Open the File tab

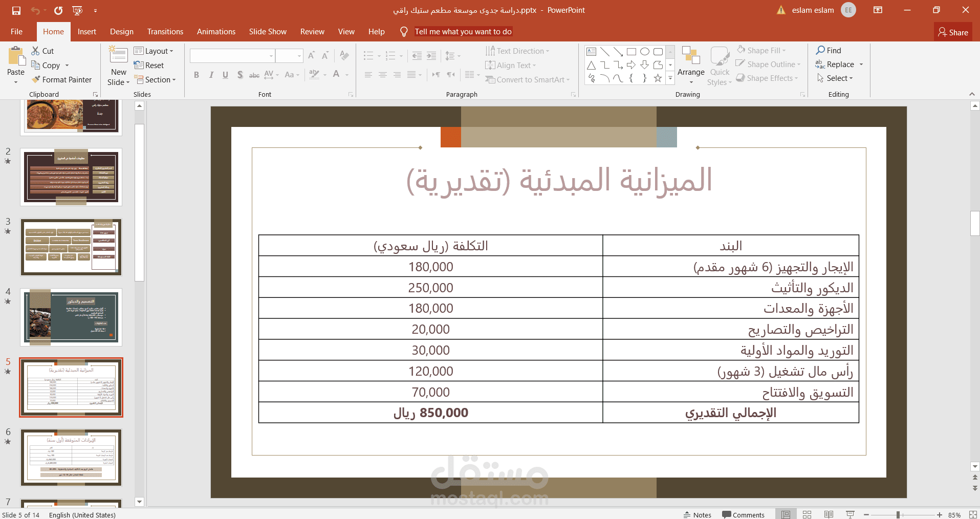coord(17,32)
